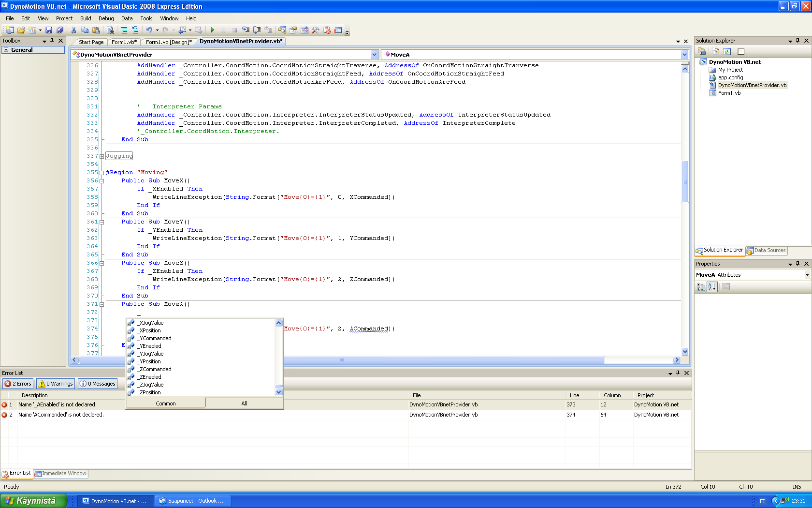Click the Save All toolbar icon
Viewport: 812px width, 508px height.
pyautogui.click(x=59, y=30)
